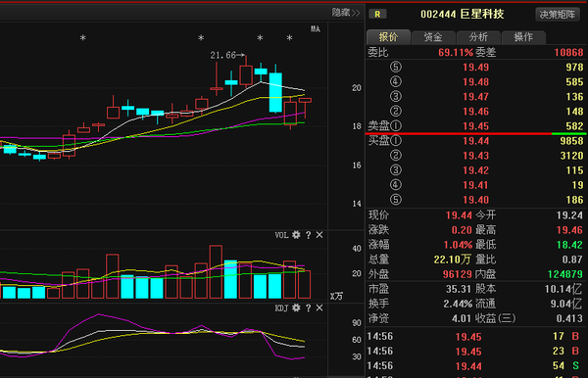This screenshot has width=588, height=378.
Task: Close the KDJ indicator panel
Action: click(319, 307)
